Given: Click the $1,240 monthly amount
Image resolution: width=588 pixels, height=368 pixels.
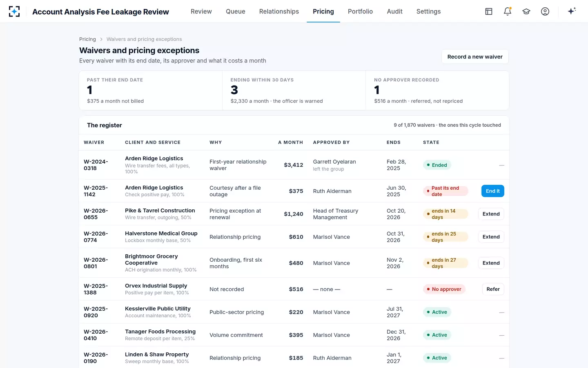Looking at the screenshot, I should (294, 214).
